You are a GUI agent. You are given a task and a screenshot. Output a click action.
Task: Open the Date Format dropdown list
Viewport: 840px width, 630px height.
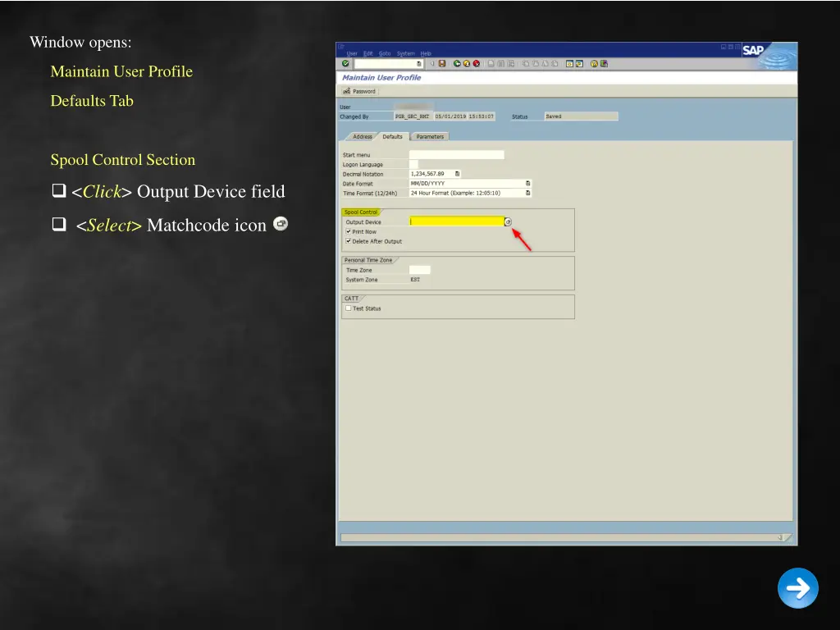tap(527, 184)
